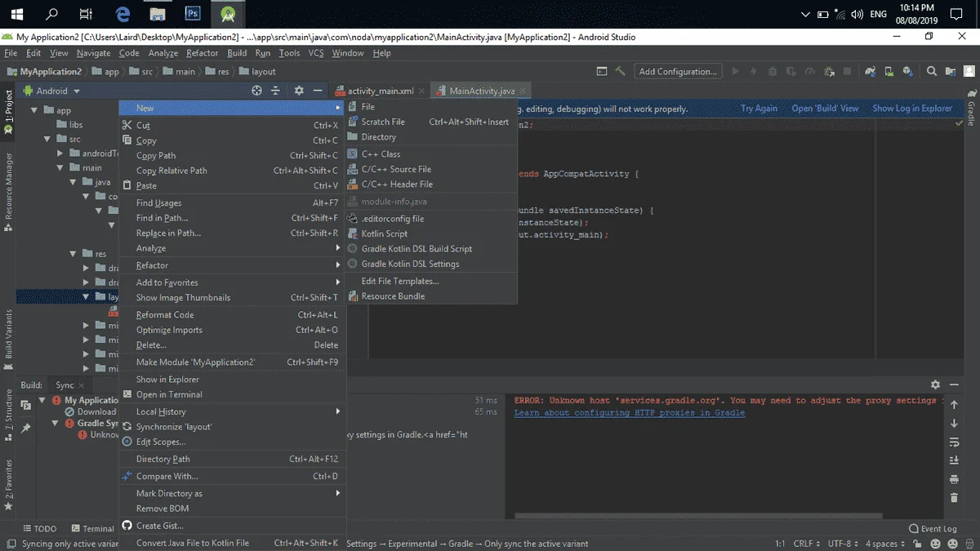This screenshot has width=980, height=551.
Task: Click the Add Configuration... button
Action: click(678, 71)
